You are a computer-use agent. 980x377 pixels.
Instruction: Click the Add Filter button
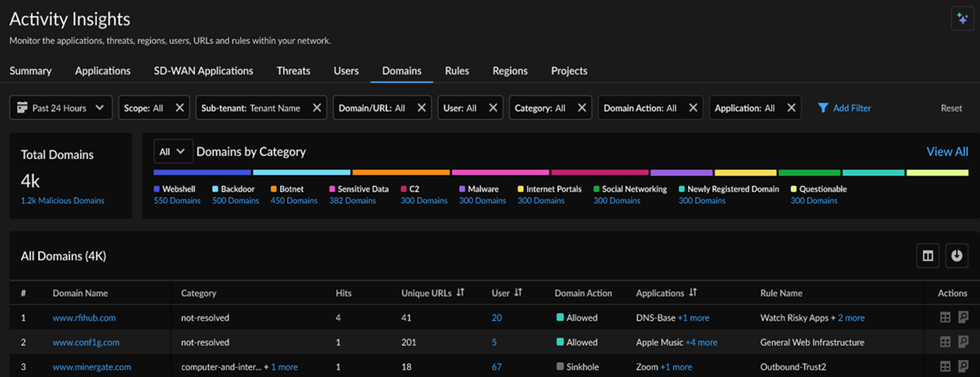tap(845, 108)
